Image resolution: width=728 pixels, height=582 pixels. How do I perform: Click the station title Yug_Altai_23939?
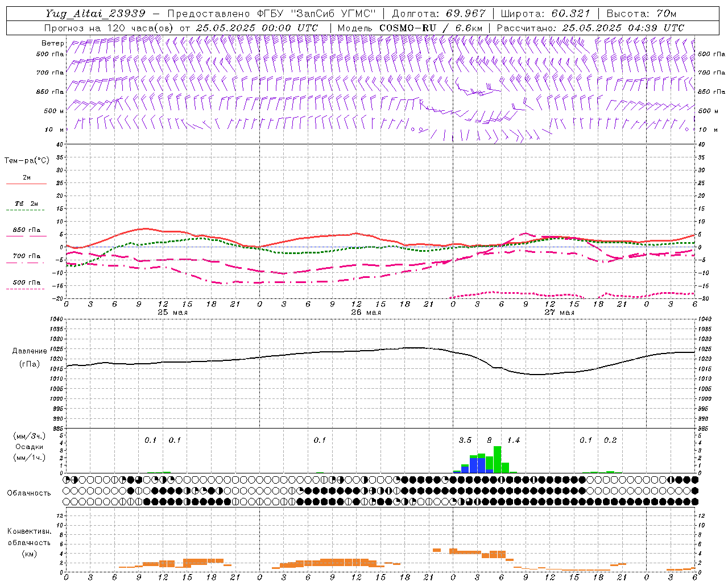[x=95, y=14]
